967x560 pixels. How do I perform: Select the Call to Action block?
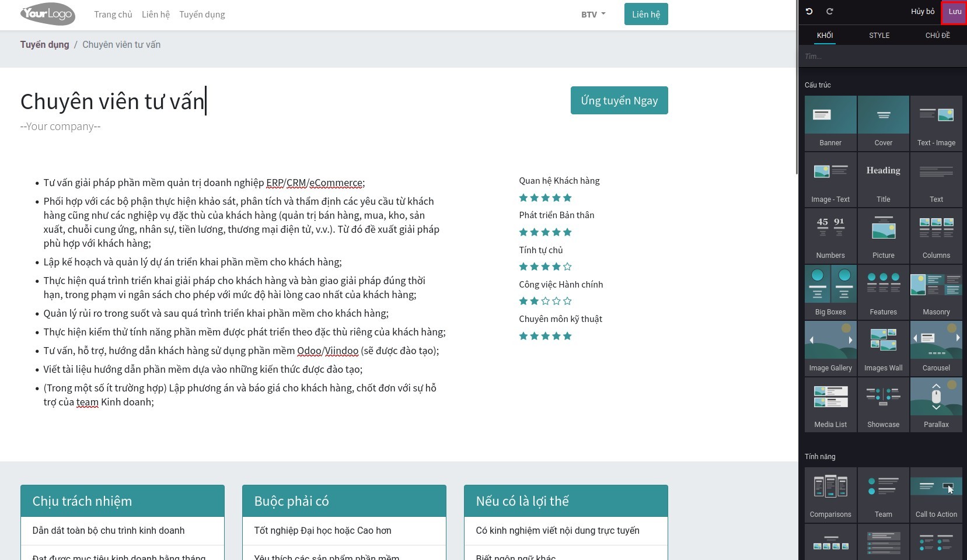point(936,494)
